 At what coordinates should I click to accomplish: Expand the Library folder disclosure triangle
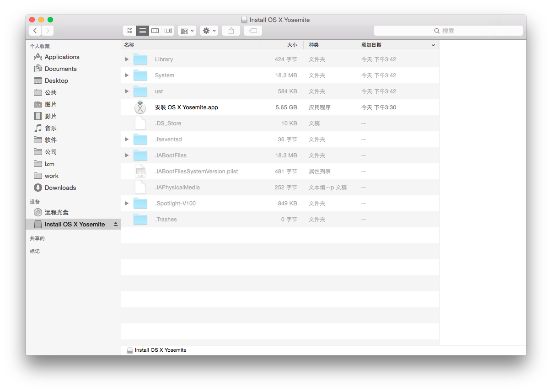click(127, 59)
